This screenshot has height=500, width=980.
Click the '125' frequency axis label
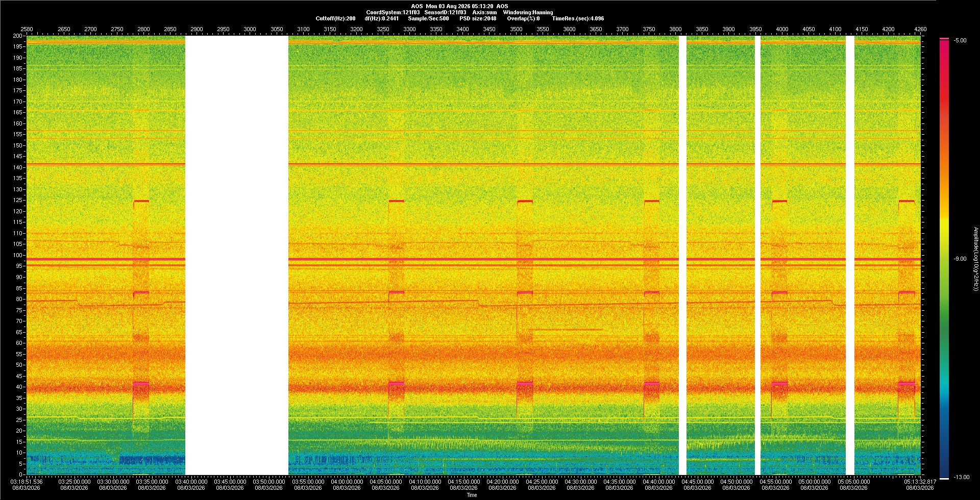(x=18, y=201)
